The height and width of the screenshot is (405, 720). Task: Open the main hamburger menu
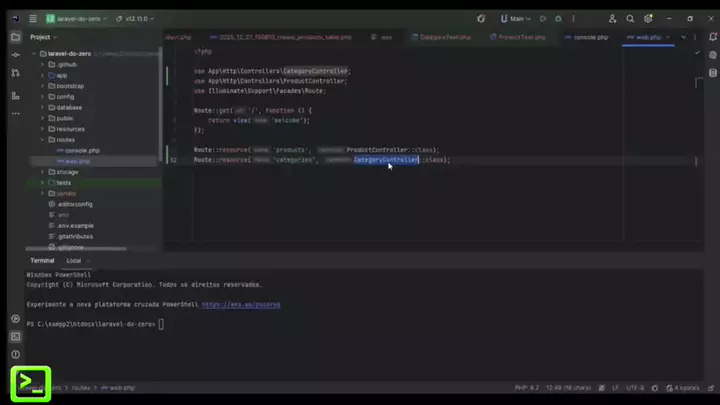[32, 18]
